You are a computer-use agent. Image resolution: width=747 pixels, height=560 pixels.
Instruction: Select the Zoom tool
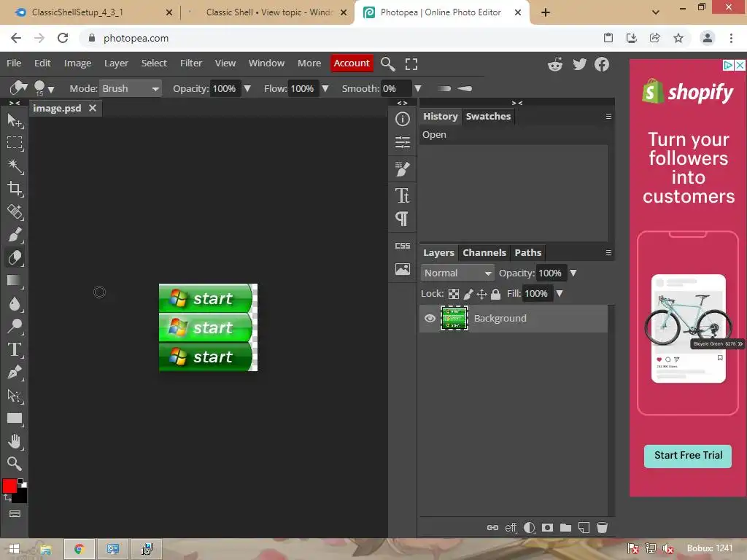point(15,464)
